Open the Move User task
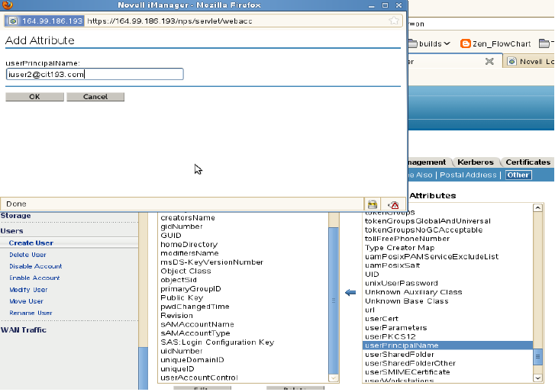555x392 pixels. tap(26, 301)
